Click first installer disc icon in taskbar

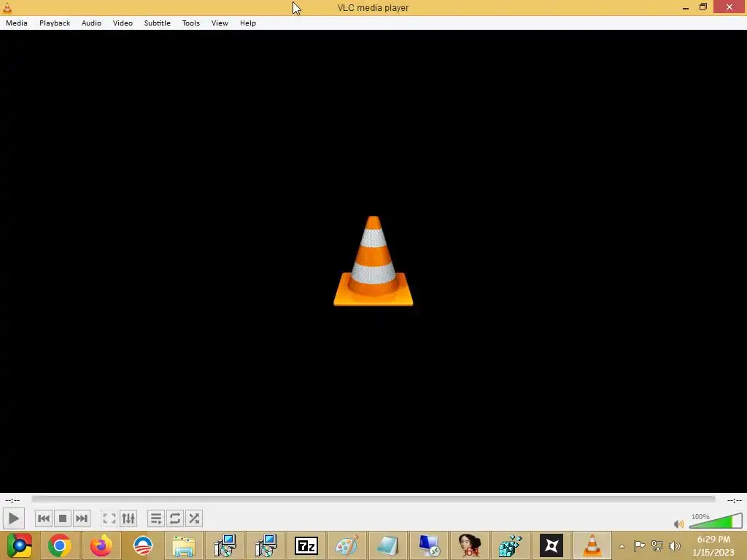tap(225, 545)
